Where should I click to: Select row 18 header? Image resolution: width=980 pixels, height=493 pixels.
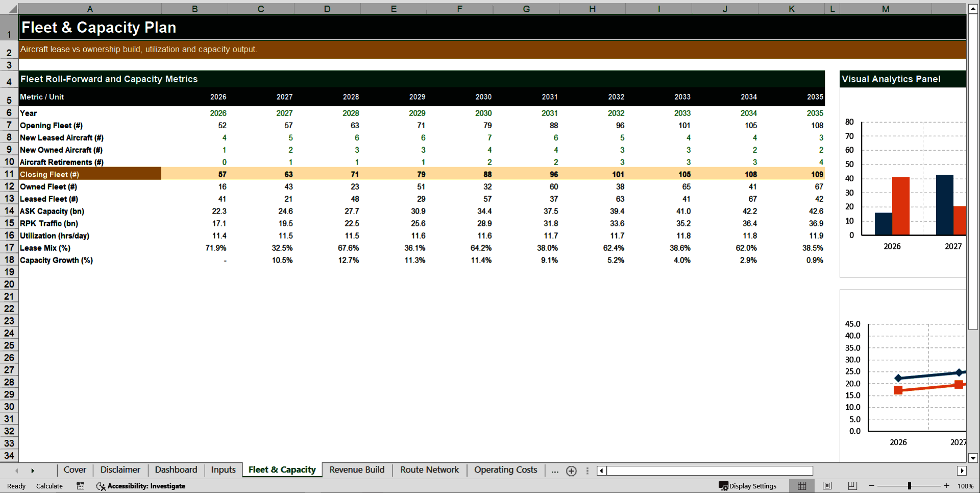[x=9, y=260]
